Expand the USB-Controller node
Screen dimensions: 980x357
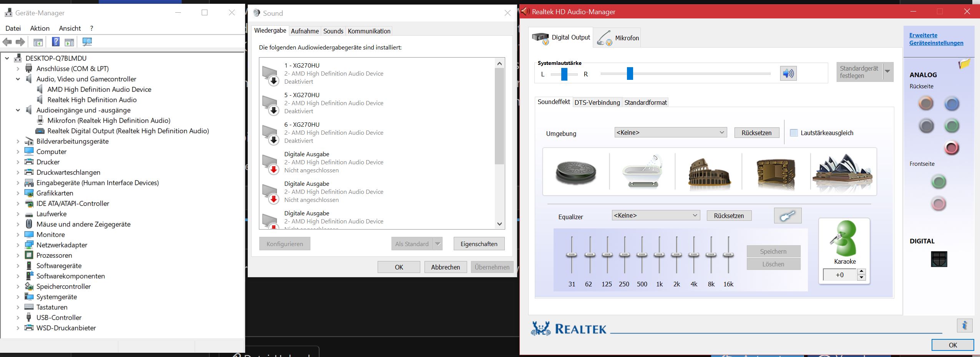point(18,317)
